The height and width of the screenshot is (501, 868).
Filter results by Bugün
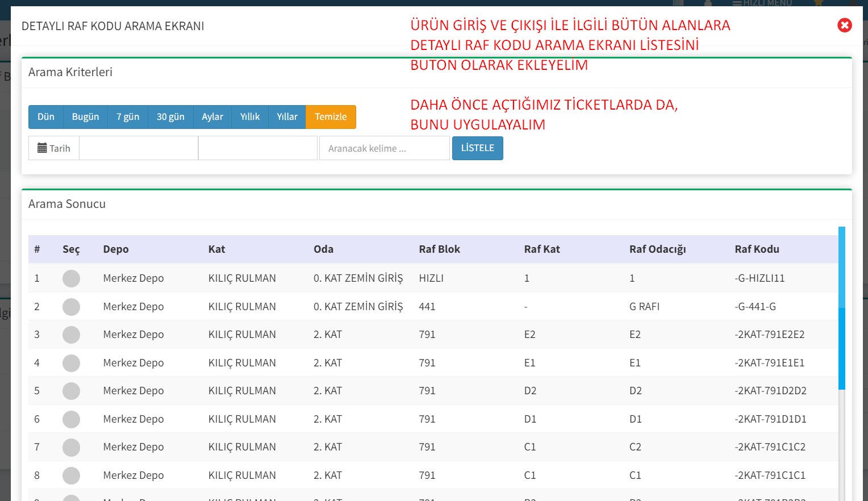click(85, 117)
